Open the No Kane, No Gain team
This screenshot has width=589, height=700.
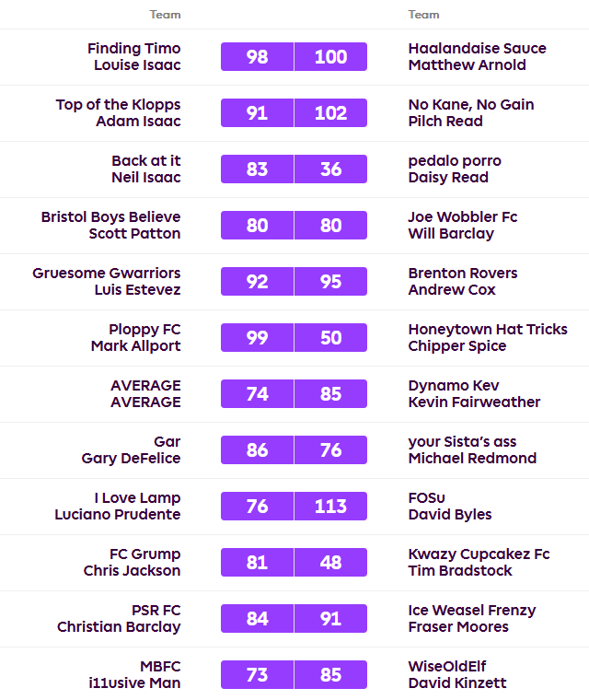click(x=470, y=105)
